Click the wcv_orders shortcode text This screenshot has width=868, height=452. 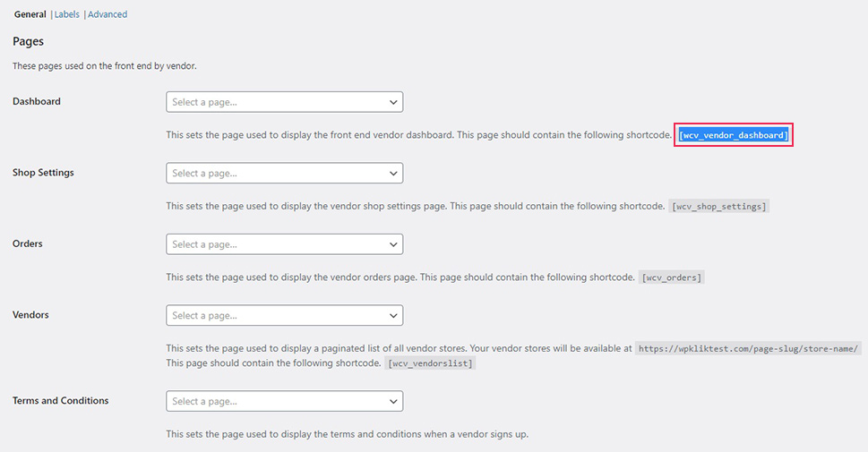[672, 277]
